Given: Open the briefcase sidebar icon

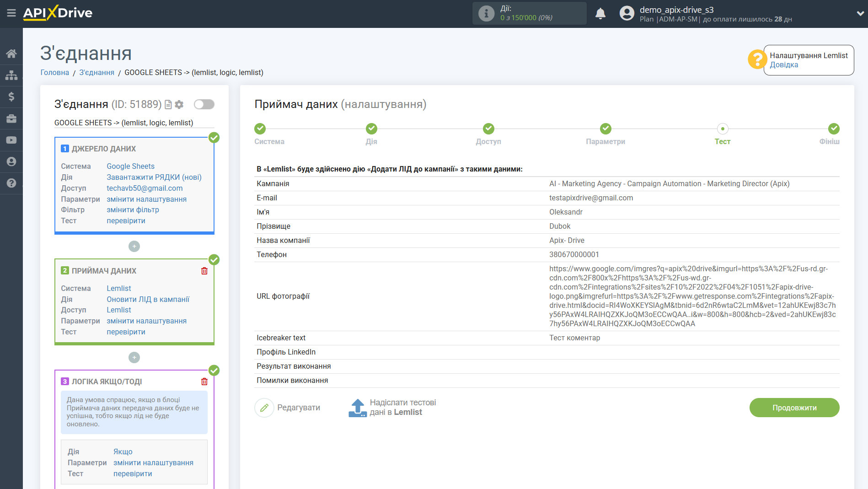Looking at the screenshot, I should pyautogui.click(x=11, y=118).
